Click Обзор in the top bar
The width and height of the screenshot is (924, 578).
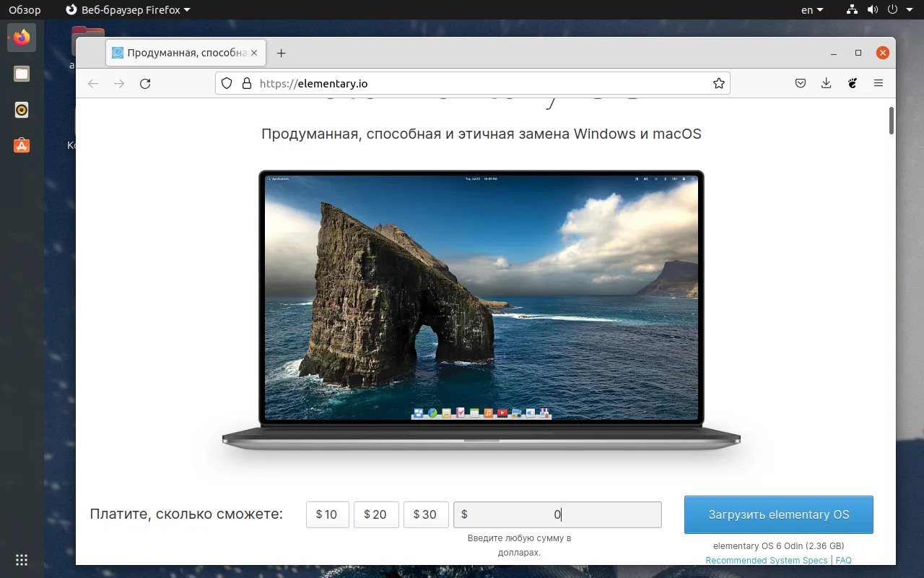point(24,9)
